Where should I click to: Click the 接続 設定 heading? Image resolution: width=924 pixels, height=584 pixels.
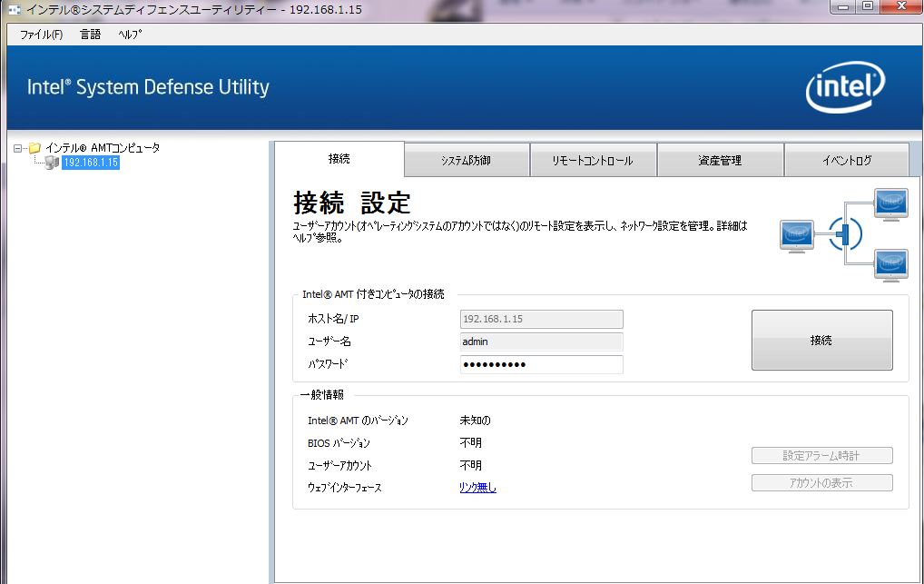352,203
